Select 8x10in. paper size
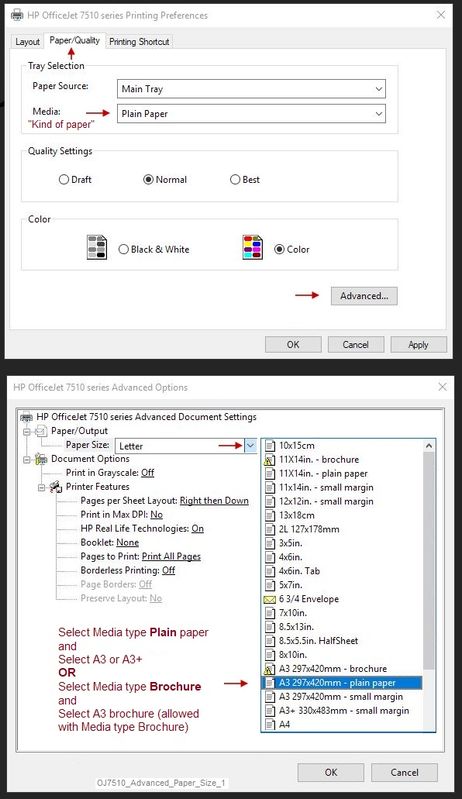The height and width of the screenshot is (799, 462). tap(293, 655)
